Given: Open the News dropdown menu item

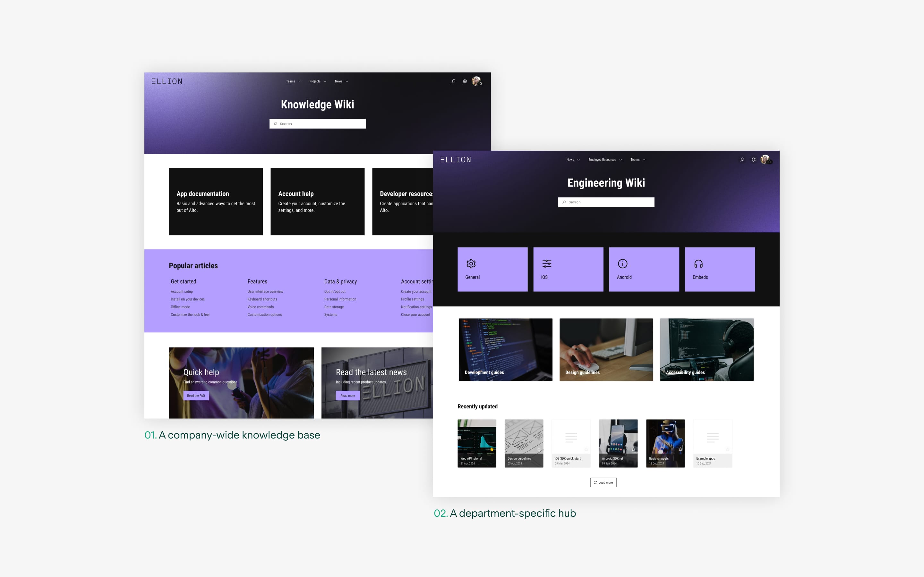Looking at the screenshot, I should (573, 160).
